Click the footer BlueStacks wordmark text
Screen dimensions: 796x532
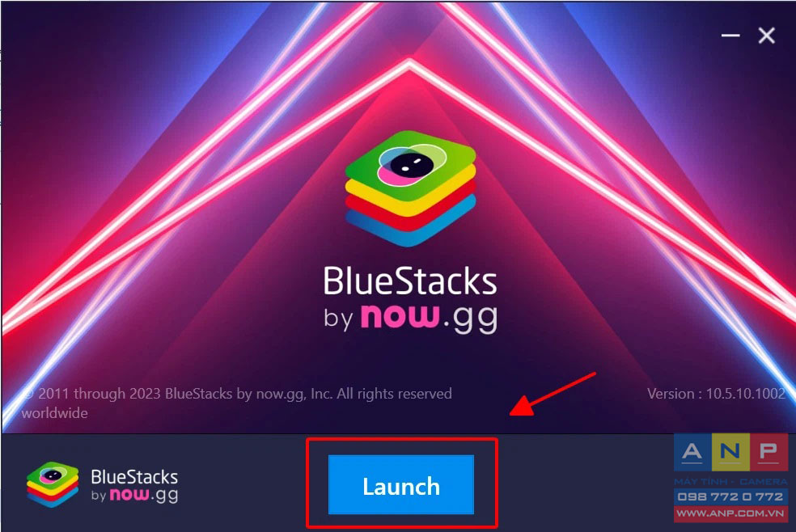click(134, 477)
